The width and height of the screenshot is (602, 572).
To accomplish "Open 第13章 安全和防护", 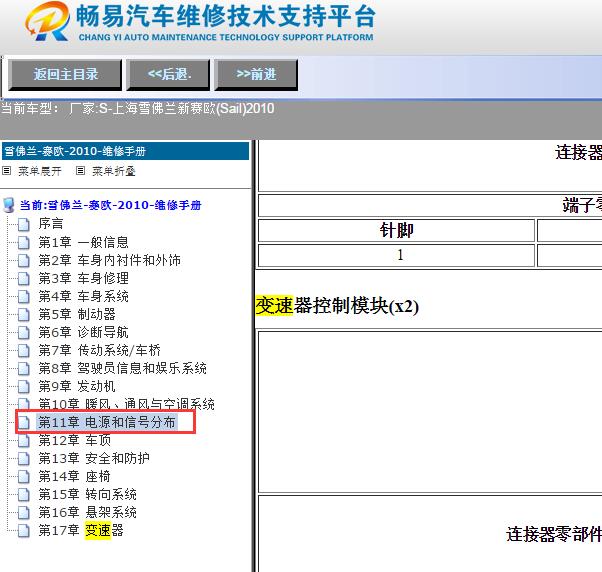I will [x=94, y=458].
